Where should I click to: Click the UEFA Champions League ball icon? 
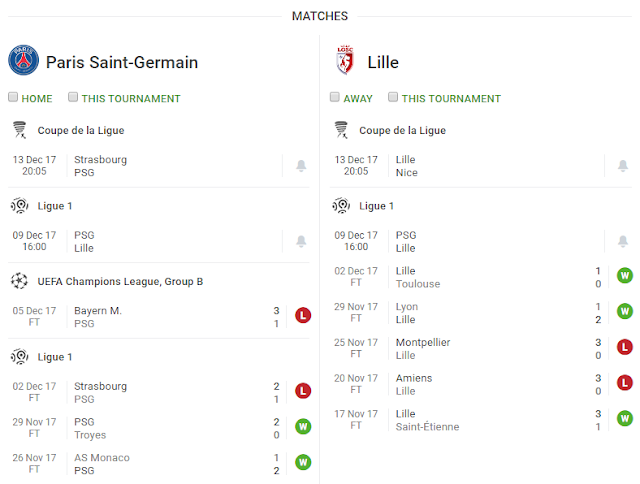pos(19,281)
